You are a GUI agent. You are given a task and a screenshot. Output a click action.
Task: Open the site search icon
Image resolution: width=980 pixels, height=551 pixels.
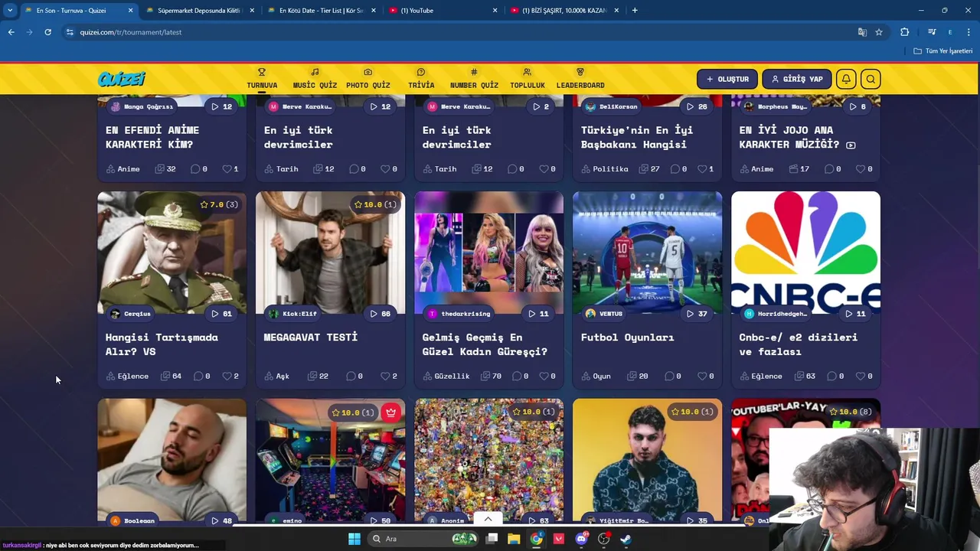(x=871, y=79)
